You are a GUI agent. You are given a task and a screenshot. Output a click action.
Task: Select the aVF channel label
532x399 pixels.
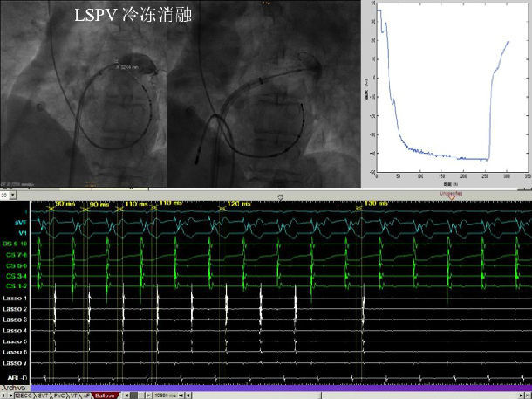pos(19,223)
